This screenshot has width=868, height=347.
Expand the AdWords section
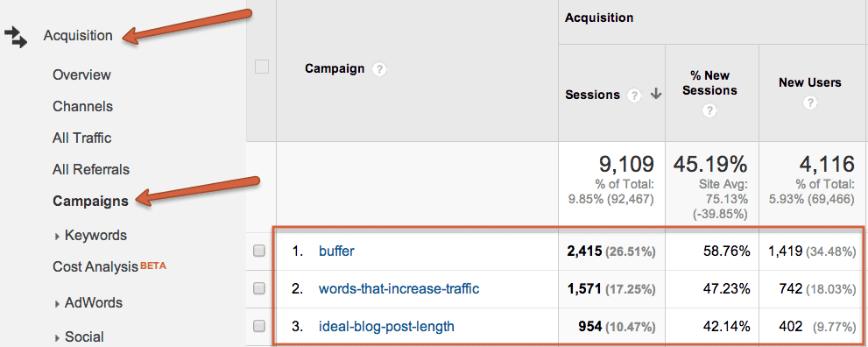pyautogui.click(x=88, y=302)
